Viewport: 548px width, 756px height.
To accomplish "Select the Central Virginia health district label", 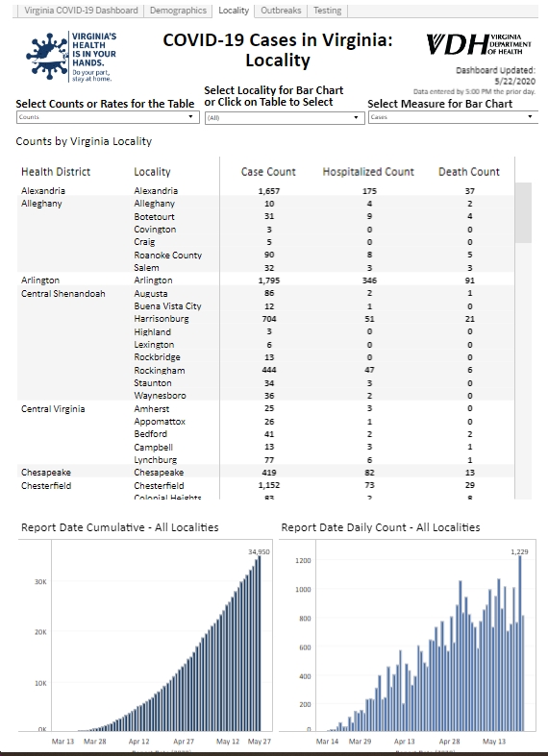I will coord(53,409).
